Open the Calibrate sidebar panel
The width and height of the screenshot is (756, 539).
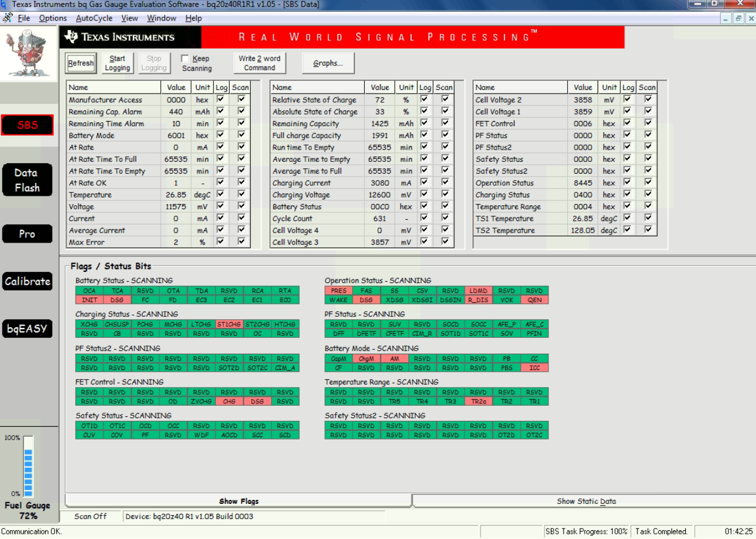[x=27, y=281]
